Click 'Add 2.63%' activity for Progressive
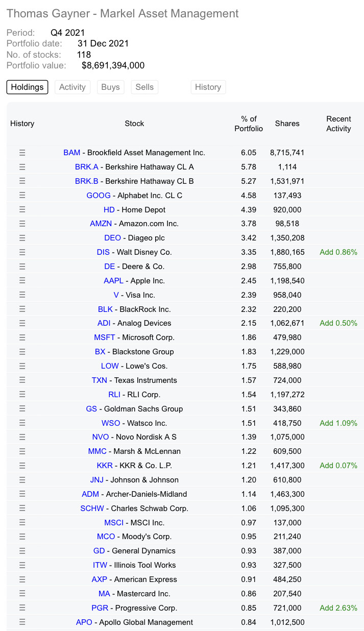The height and width of the screenshot is (631, 364). pyautogui.click(x=338, y=608)
